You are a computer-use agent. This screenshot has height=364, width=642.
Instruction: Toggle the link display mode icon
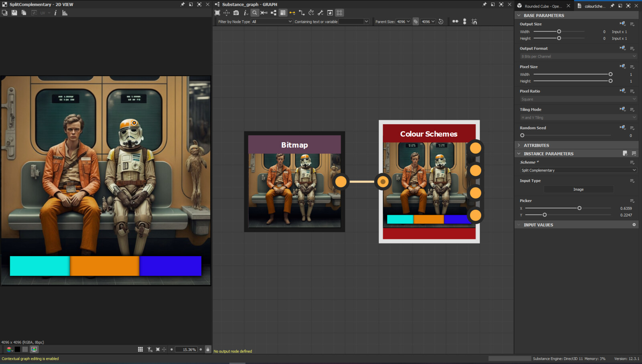282,13
